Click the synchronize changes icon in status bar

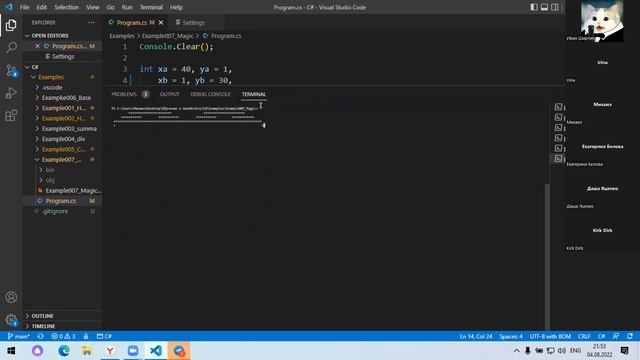click(40, 336)
